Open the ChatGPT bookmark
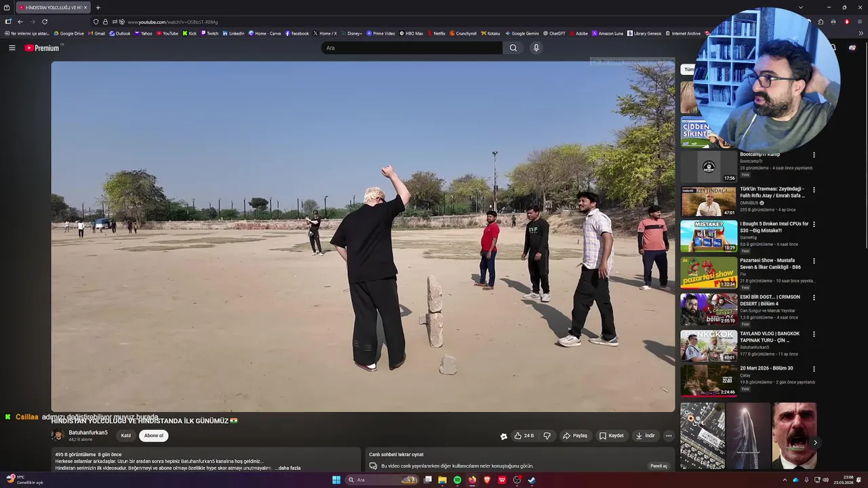 pyautogui.click(x=554, y=33)
